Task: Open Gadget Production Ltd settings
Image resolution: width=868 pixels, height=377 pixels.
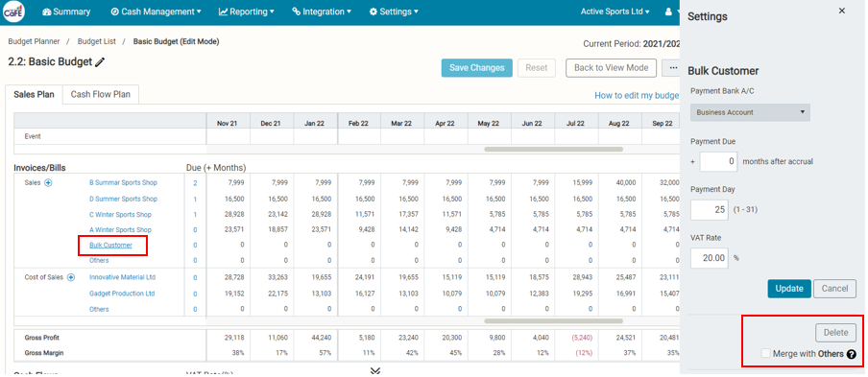Action: (x=122, y=294)
